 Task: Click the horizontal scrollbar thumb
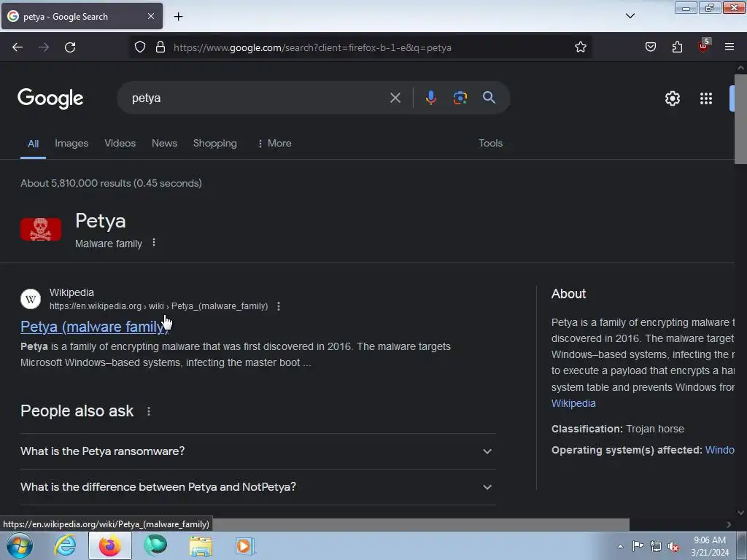point(419,524)
